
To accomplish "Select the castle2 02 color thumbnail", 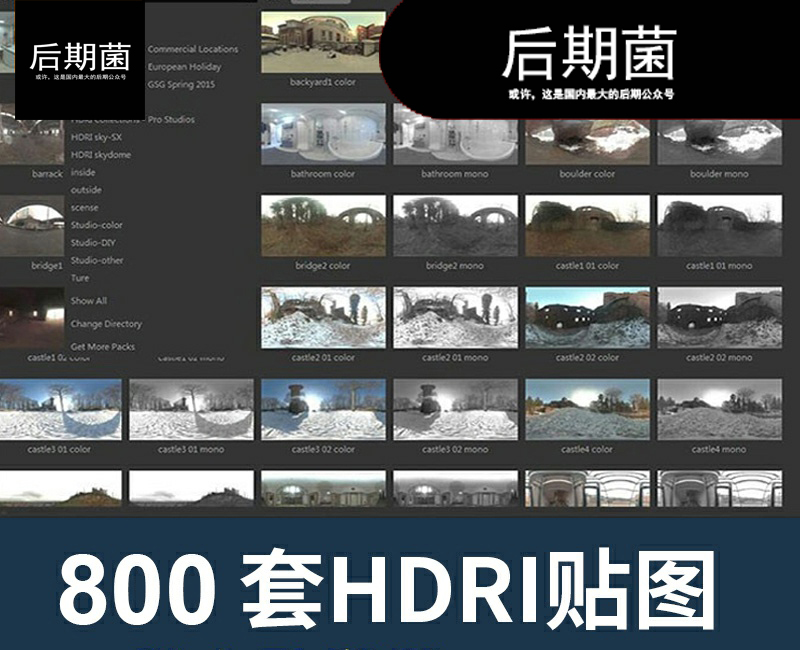I will (x=587, y=318).
